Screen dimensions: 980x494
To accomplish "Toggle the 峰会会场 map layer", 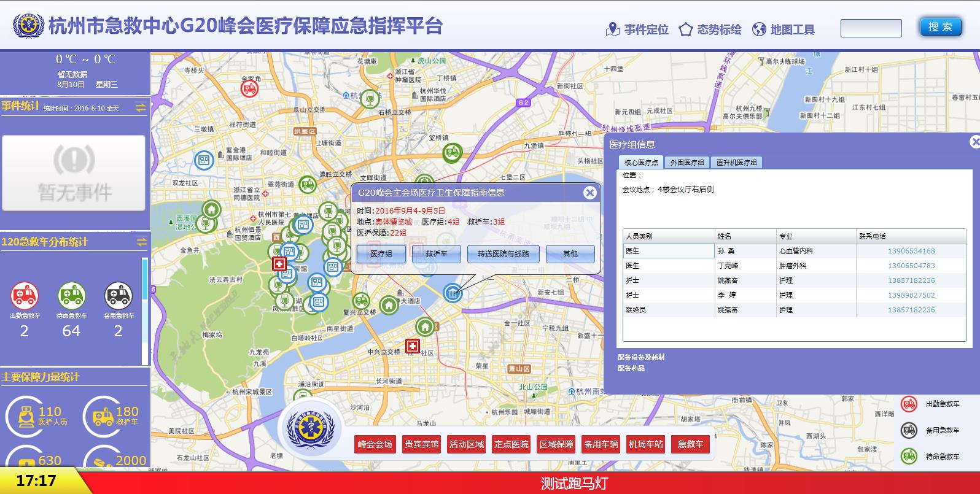I will 375,444.
